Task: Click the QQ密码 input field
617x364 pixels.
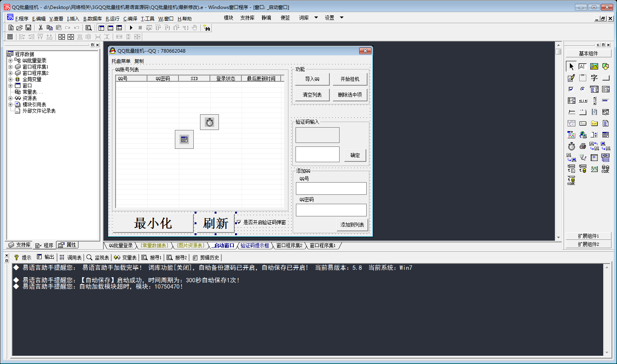Action: click(331, 210)
